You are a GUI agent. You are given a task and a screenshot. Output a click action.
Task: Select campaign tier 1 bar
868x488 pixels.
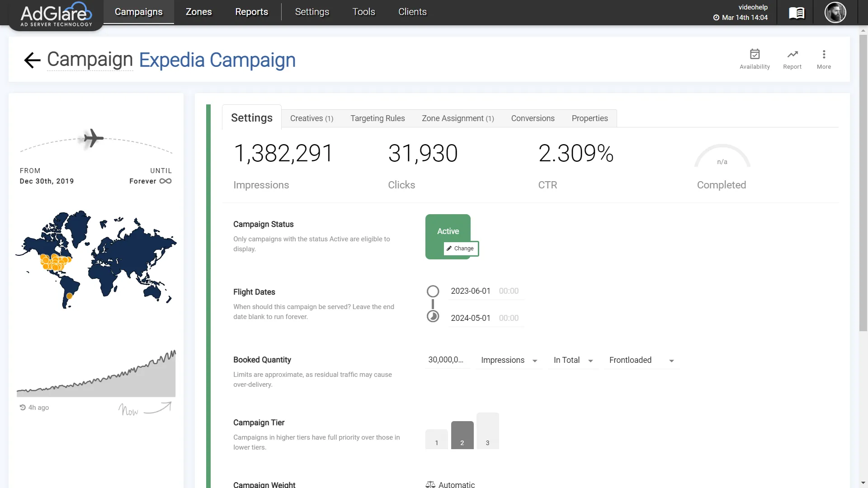tap(436, 439)
